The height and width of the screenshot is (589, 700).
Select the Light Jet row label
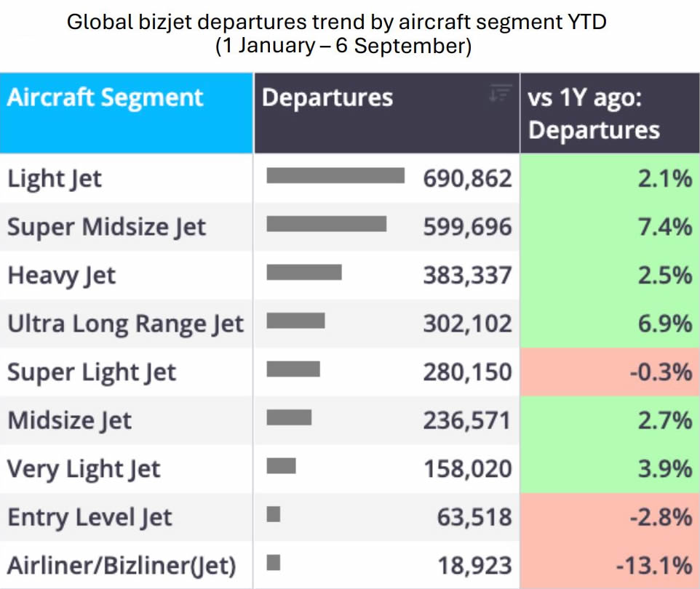coord(55,178)
